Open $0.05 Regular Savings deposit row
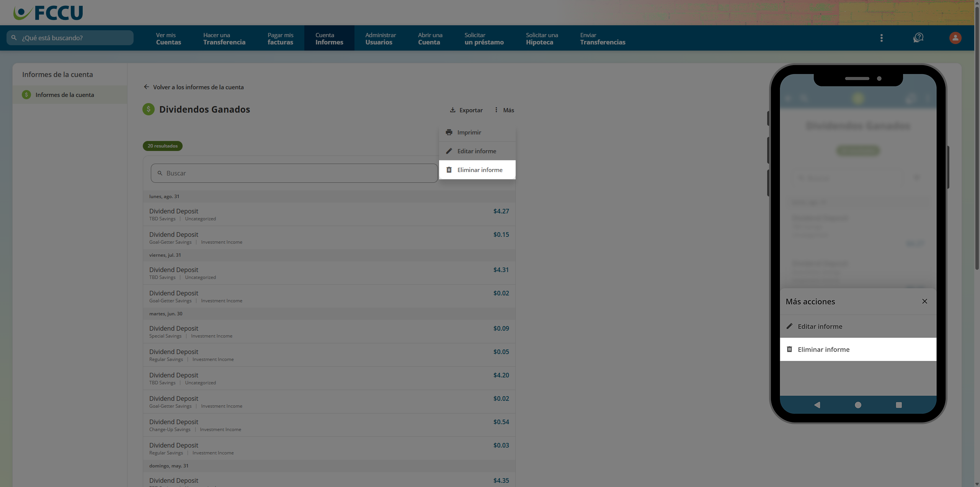 (x=329, y=355)
